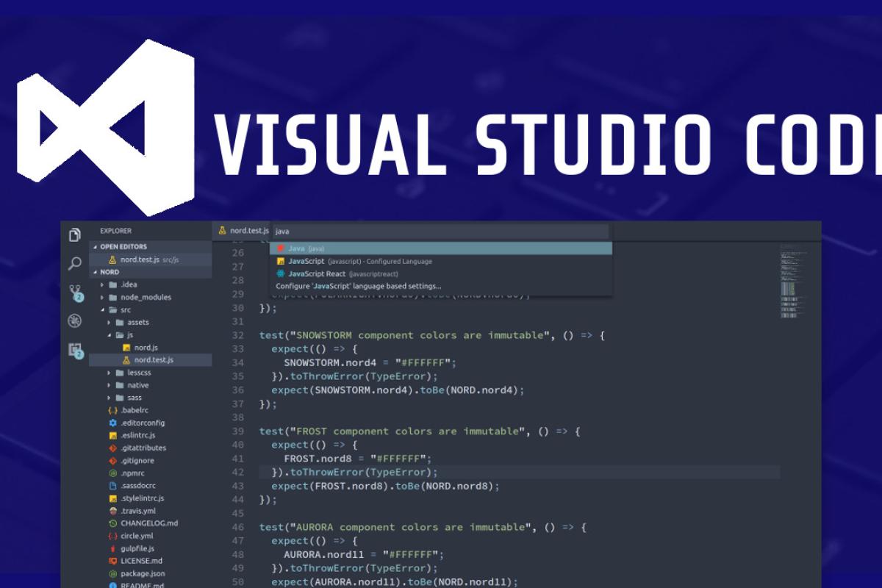Collapse the src folder

pyautogui.click(x=102, y=309)
